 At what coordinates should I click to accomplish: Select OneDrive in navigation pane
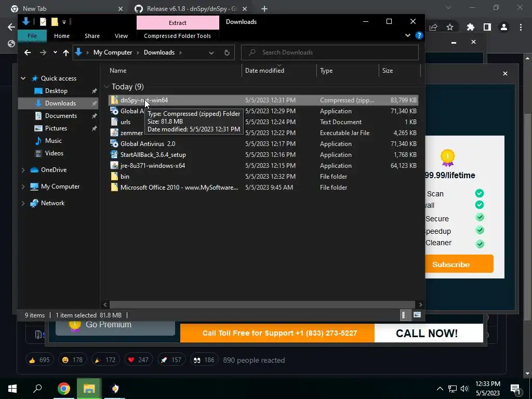[54, 170]
